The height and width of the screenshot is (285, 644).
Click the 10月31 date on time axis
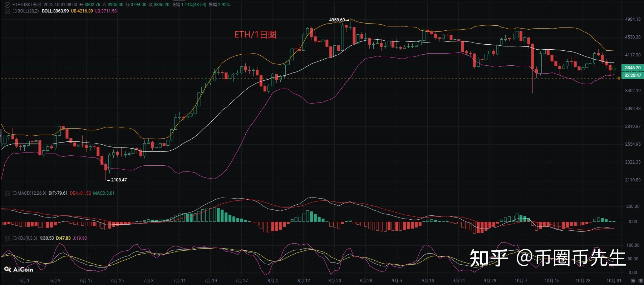pyautogui.click(x=614, y=281)
